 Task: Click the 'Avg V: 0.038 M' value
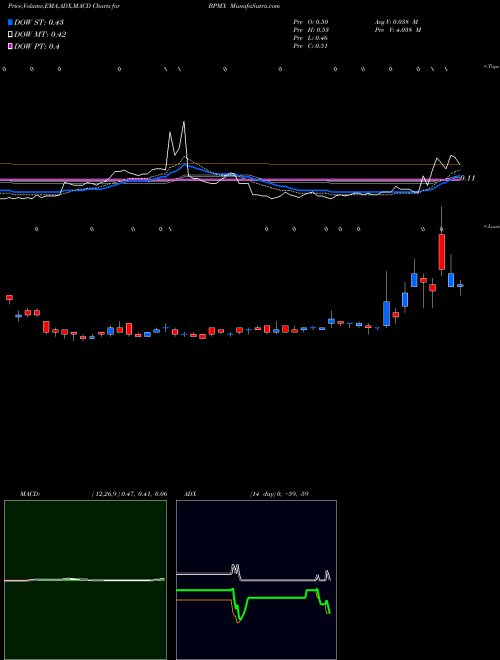[x=396, y=22]
